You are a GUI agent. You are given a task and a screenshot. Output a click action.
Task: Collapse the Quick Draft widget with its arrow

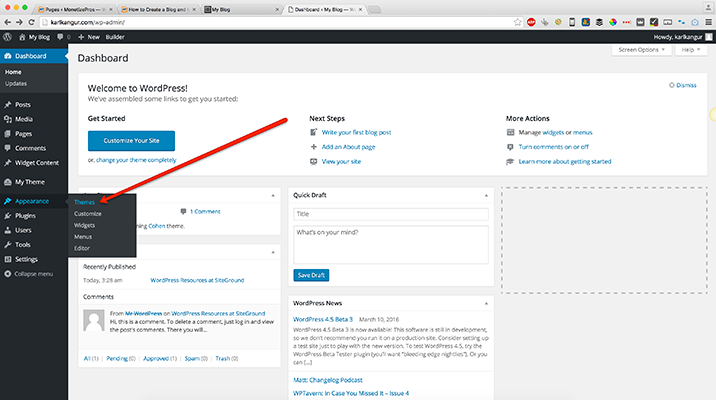[x=485, y=195]
